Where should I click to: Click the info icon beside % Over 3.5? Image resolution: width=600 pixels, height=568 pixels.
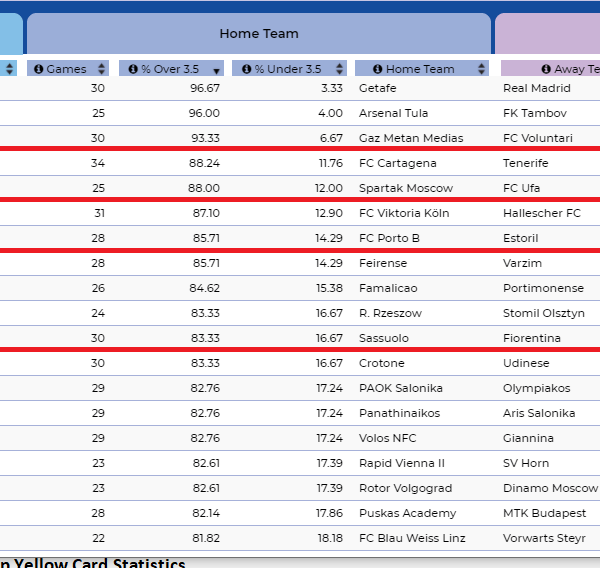pos(133,69)
